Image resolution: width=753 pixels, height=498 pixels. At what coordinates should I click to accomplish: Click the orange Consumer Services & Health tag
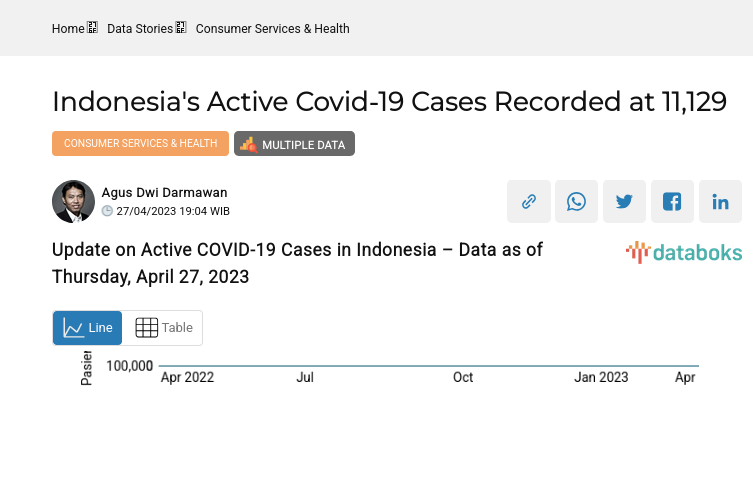point(140,144)
